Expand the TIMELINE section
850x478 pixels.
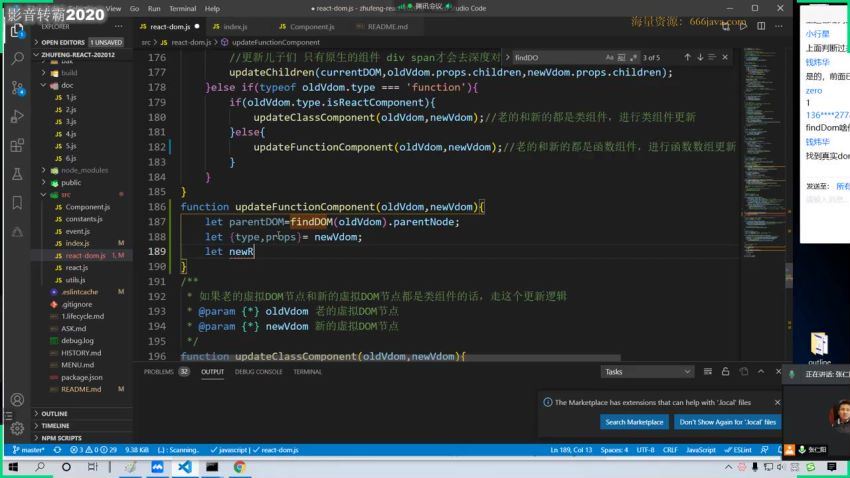click(81, 426)
